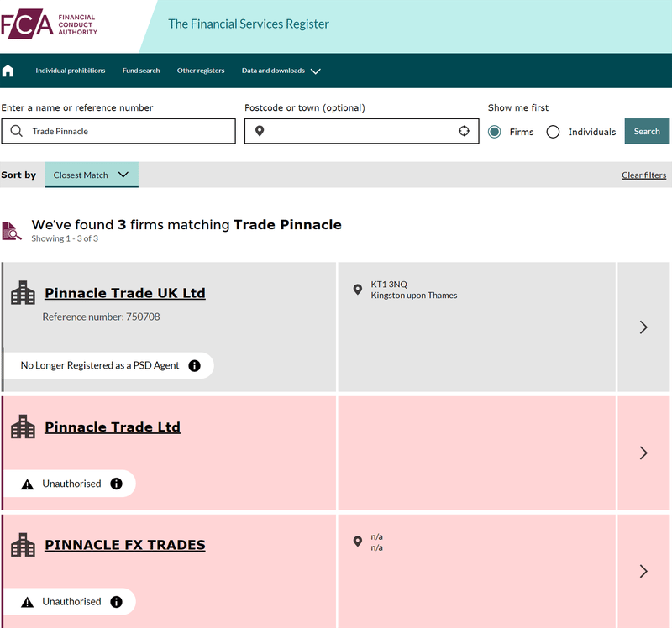Open Other registers menu item

(201, 71)
